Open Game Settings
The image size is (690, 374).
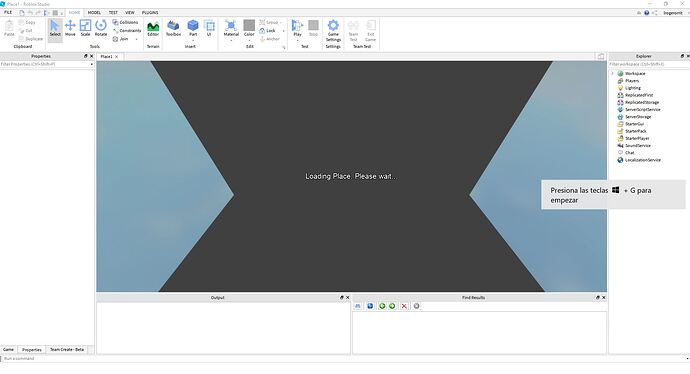point(333,30)
